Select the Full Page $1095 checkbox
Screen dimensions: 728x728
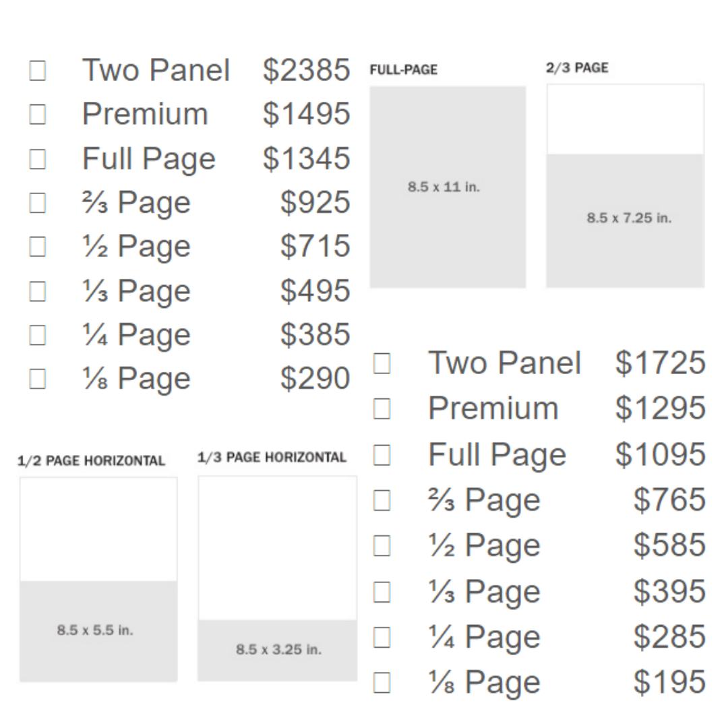click(x=382, y=455)
